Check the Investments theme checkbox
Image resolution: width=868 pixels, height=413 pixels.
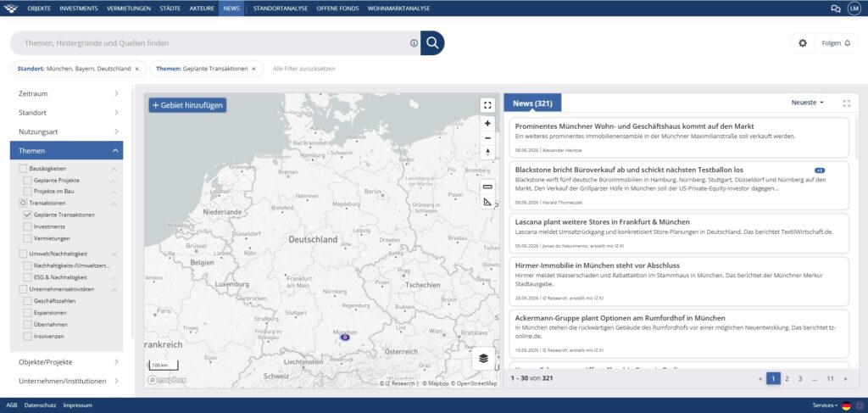click(27, 226)
